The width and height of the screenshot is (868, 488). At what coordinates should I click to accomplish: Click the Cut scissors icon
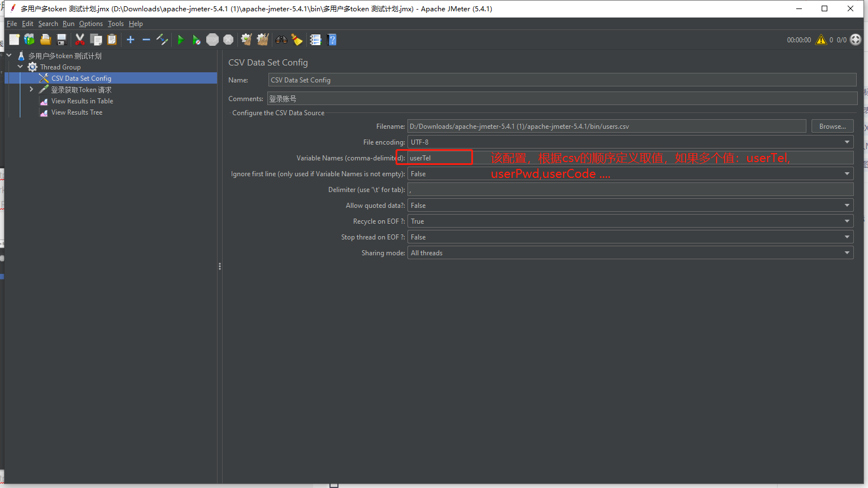pyautogui.click(x=80, y=40)
